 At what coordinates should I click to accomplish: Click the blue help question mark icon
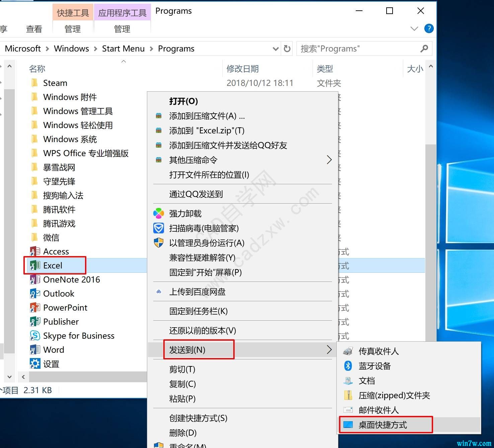click(x=429, y=28)
